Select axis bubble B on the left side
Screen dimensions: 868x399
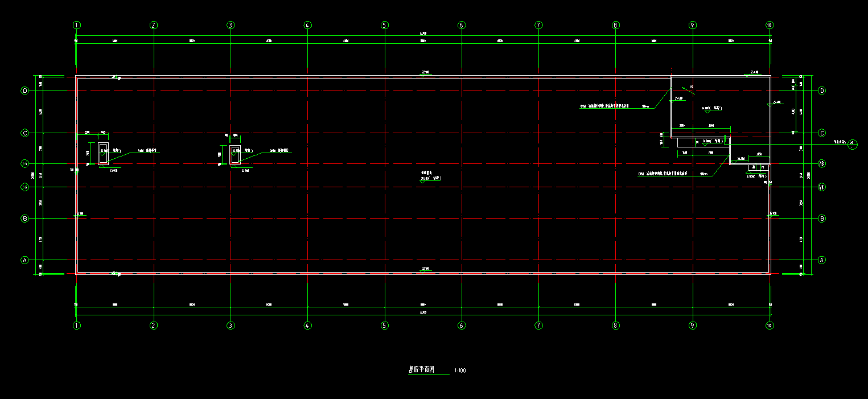click(x=24, y=219)
